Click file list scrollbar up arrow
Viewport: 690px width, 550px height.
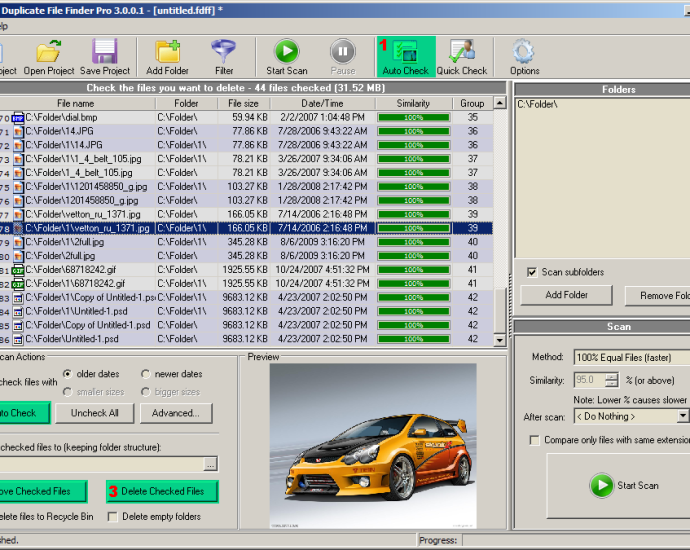499,103
